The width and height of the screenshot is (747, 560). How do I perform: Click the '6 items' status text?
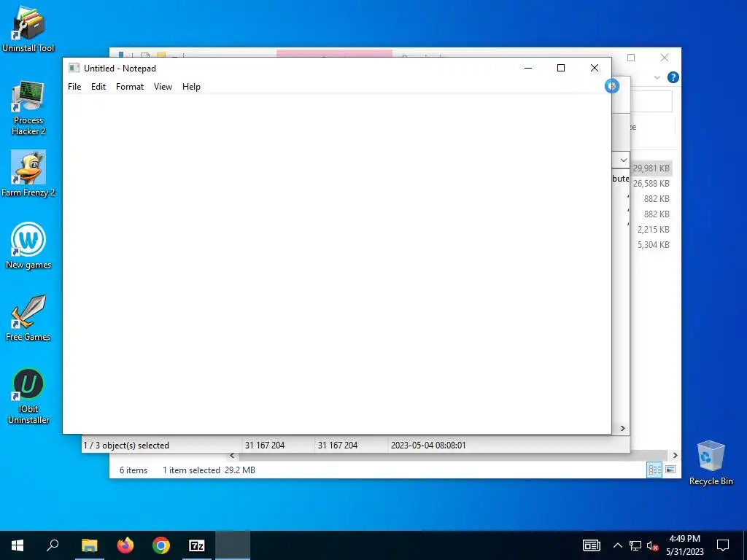(133, 470)
